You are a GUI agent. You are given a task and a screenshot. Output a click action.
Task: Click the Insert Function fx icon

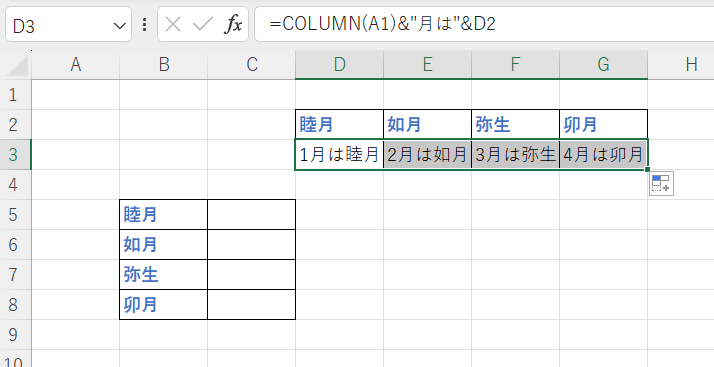click(x=233, y=25)
